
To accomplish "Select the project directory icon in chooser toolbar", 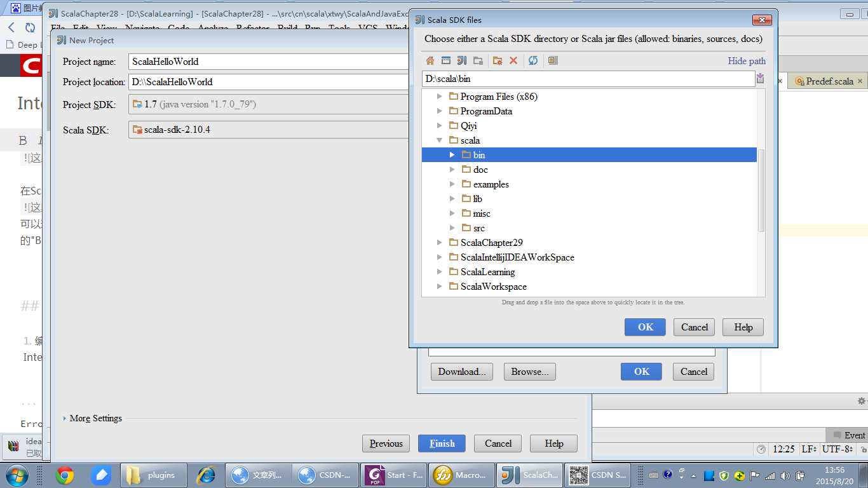I will tap(462, 60).
